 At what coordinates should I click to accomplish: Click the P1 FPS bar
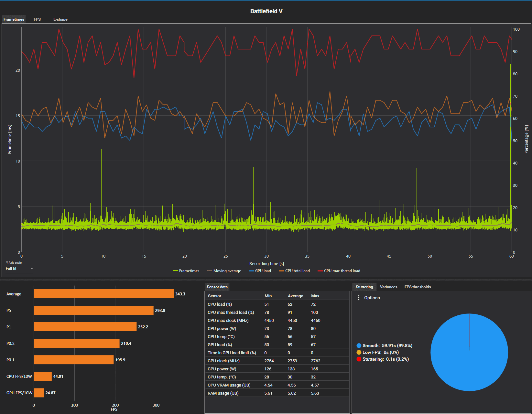click(85, 327)
